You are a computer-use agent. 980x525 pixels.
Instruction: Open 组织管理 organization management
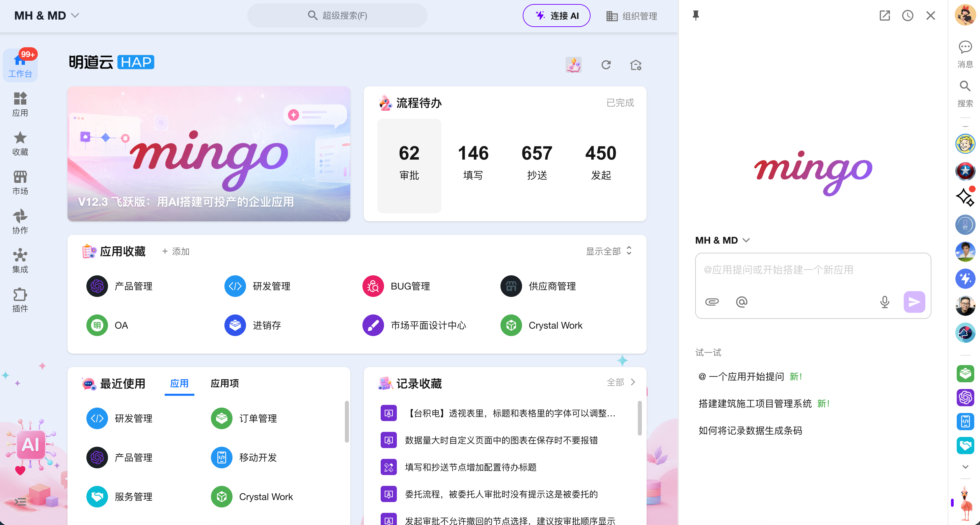[x=631, y=16]
